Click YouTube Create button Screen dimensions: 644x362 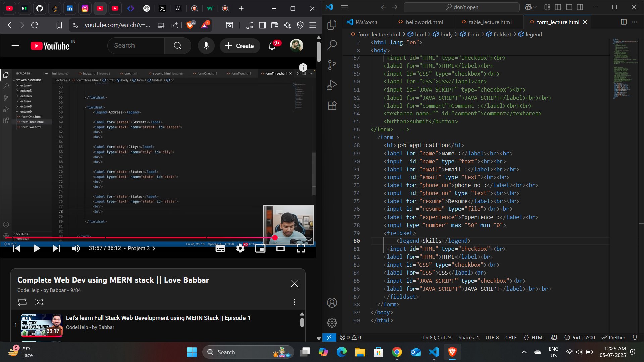[239, 46]
